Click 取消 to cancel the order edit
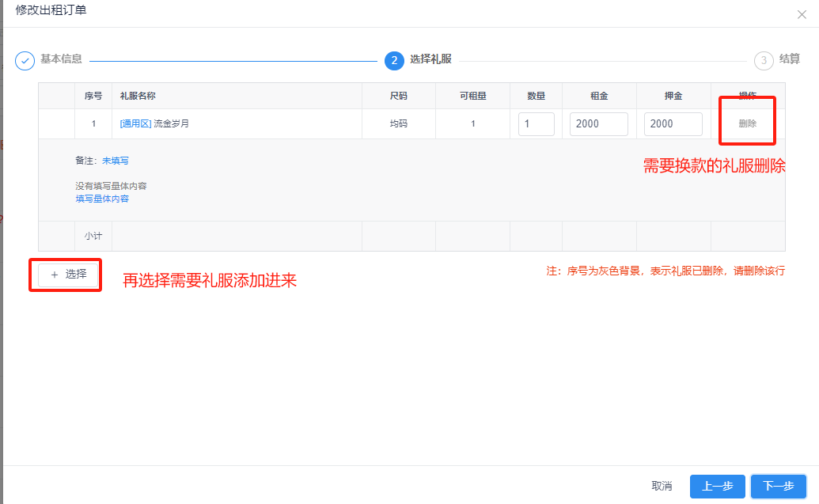 click(x=662, y=486)
